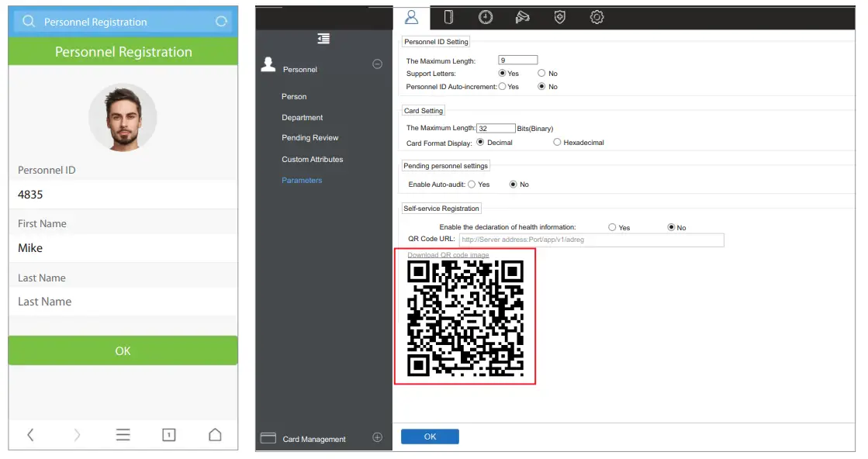The height and width of the screenshot is (459, 868).
Task: Open the System gear icon in top bar
Action: [x=597, y=17]
